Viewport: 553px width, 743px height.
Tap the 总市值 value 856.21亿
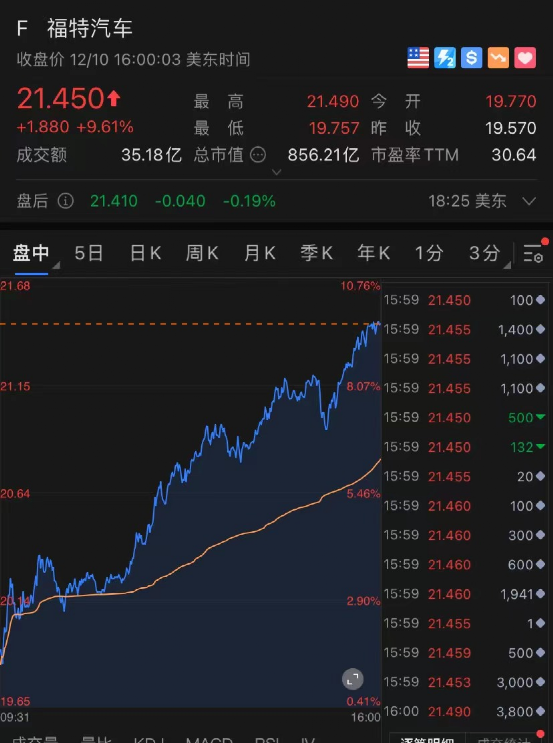pyautogui.click(x=324, y=155)
